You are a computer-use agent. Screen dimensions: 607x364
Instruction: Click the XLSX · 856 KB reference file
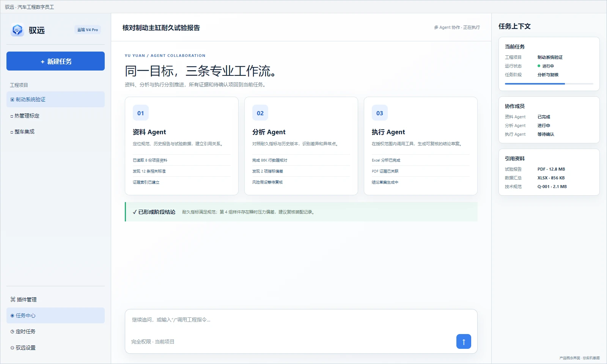pyautogui.click(x=551, y=178)
